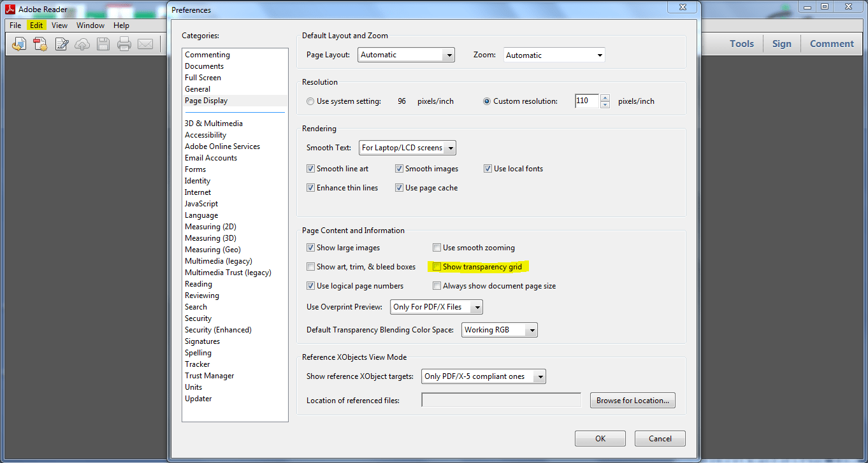
Task: Select the 'Use system setting' resolution radio button
Action: click(310, 101)
